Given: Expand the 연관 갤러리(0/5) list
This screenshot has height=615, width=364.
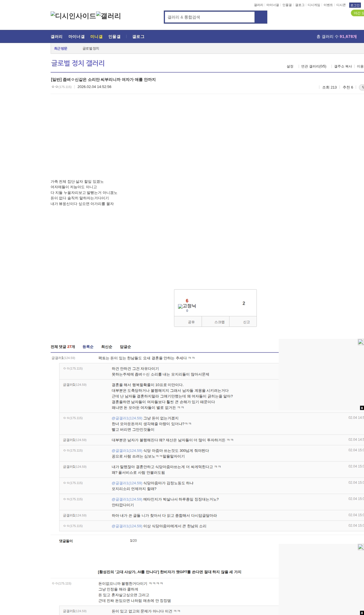Looking at the screenshot, I should (313, 66).
